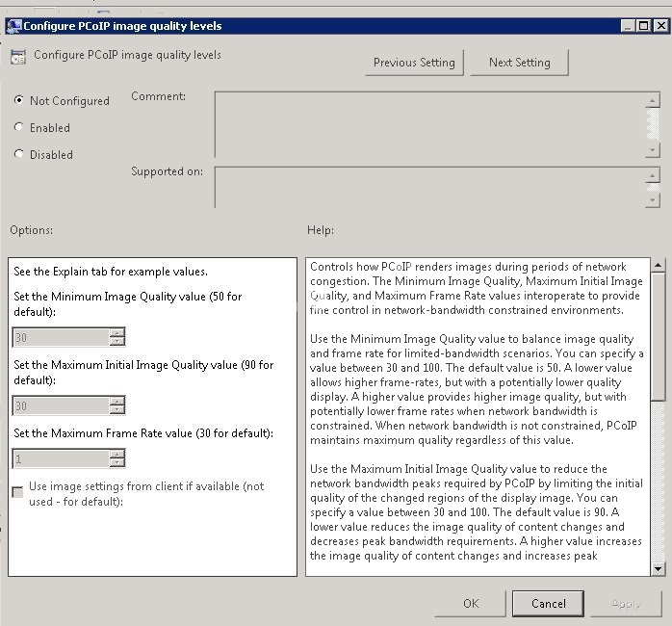Click the 'Supported on:' label
Screen dimensions: 672x626
[x=167, y=171]
